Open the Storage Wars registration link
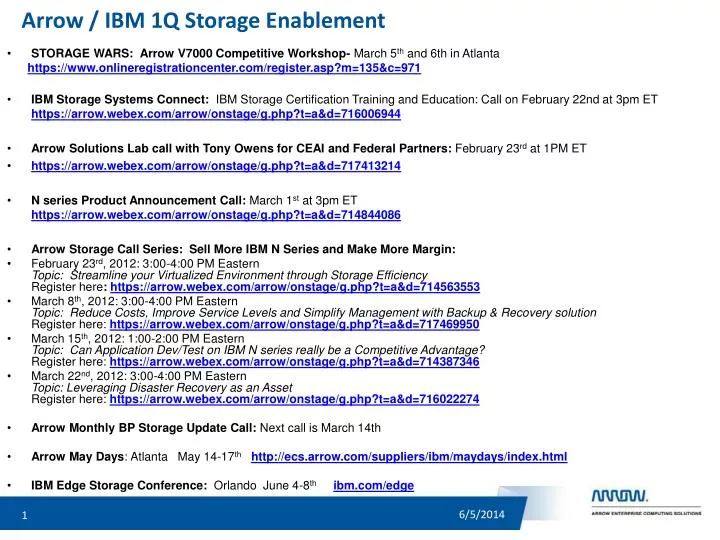 pos(224,68)
